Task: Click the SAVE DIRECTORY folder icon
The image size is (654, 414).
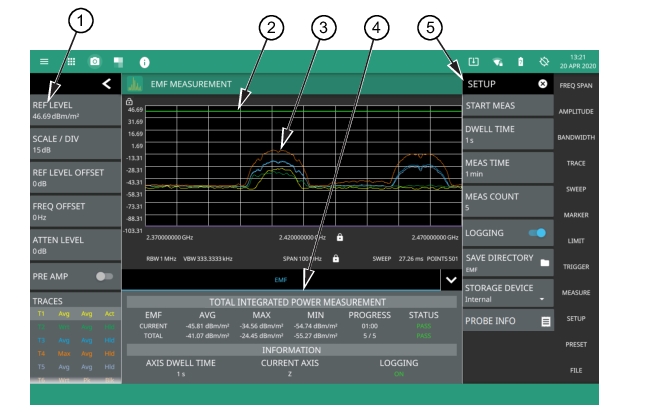Action: coord(545,263)
